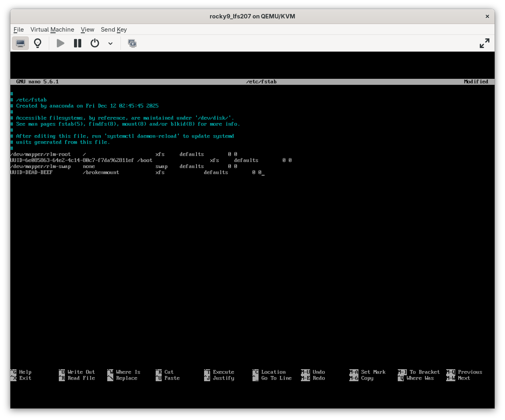The image size is (505, 420).
Task: Manage virtual machine snapshots
Action: tap(132, 43)
